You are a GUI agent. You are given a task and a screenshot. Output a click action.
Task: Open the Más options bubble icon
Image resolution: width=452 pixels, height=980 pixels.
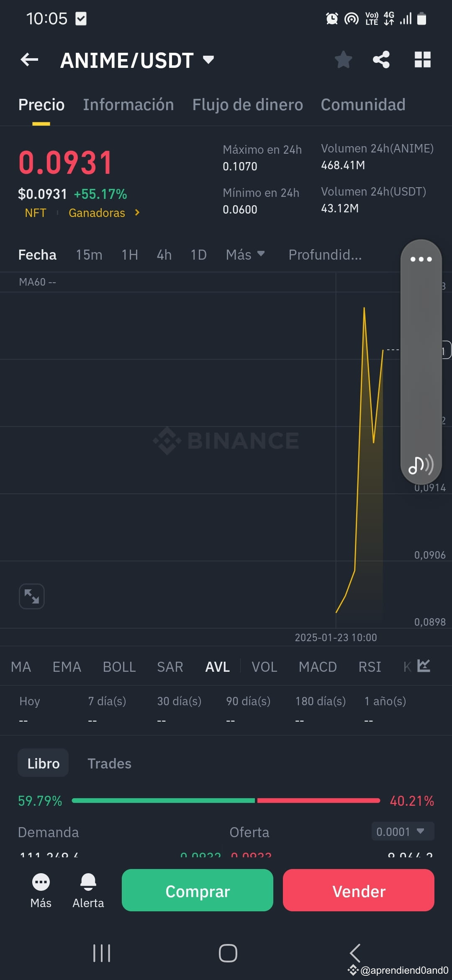click(x=41, y=882)
